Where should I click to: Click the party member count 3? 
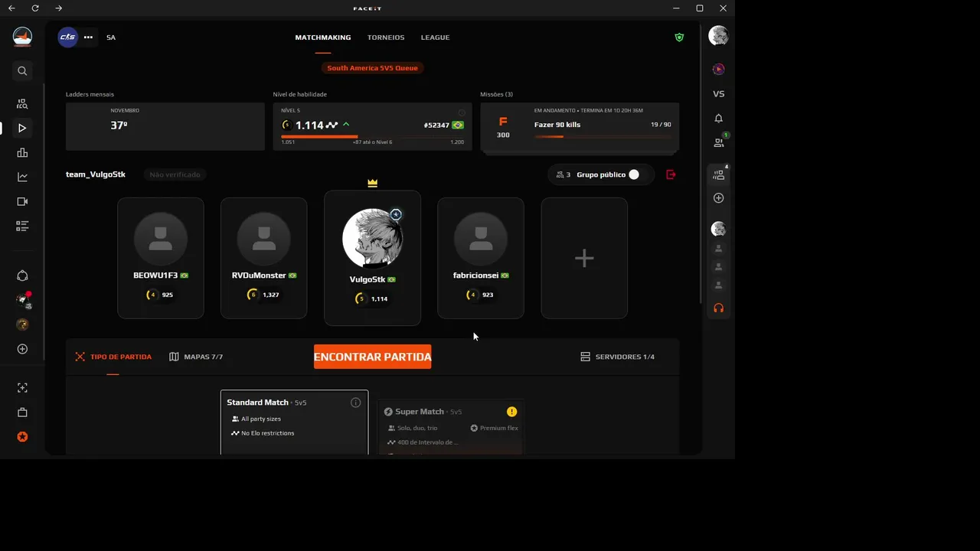tap(563, 174)
